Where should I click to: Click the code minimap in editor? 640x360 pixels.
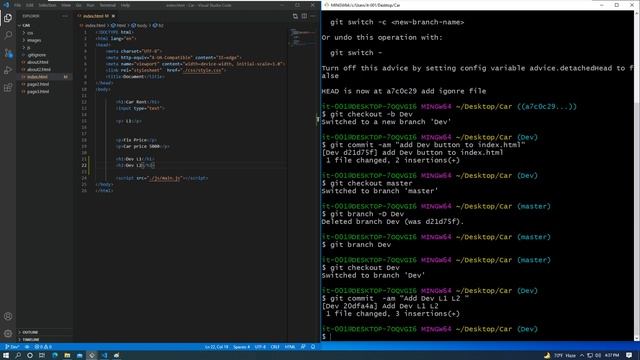301,38
